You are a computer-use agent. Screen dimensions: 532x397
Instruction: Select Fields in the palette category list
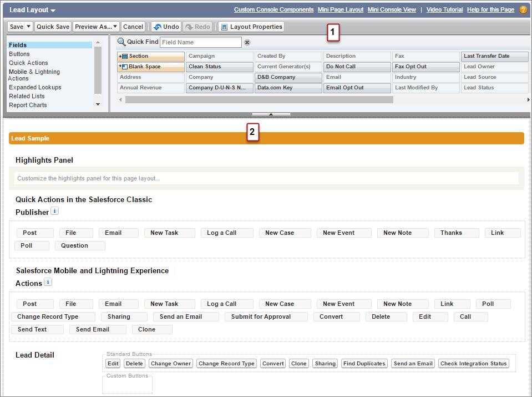coord(49,45)
